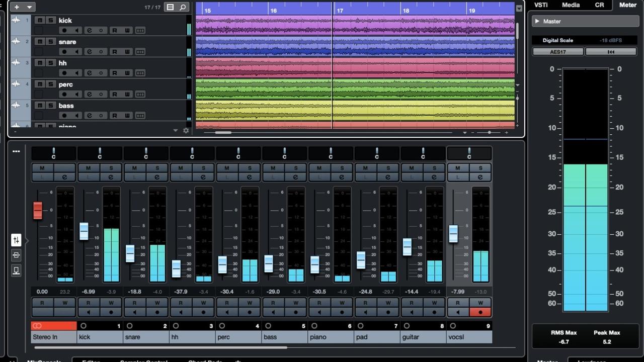Edit channel settings for pad mixer channel
644x362 pixels.
point(388,177)
